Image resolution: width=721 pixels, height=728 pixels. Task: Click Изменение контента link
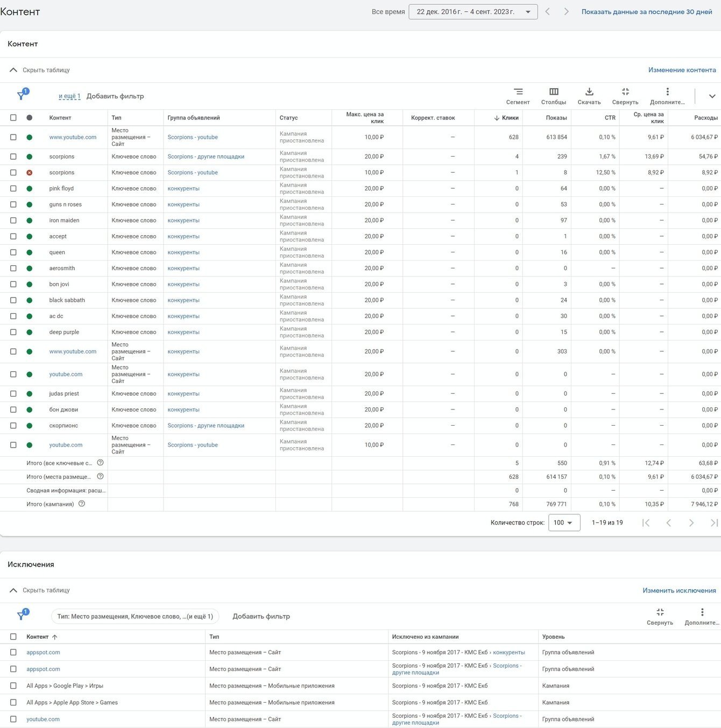[x=682, y=70]
